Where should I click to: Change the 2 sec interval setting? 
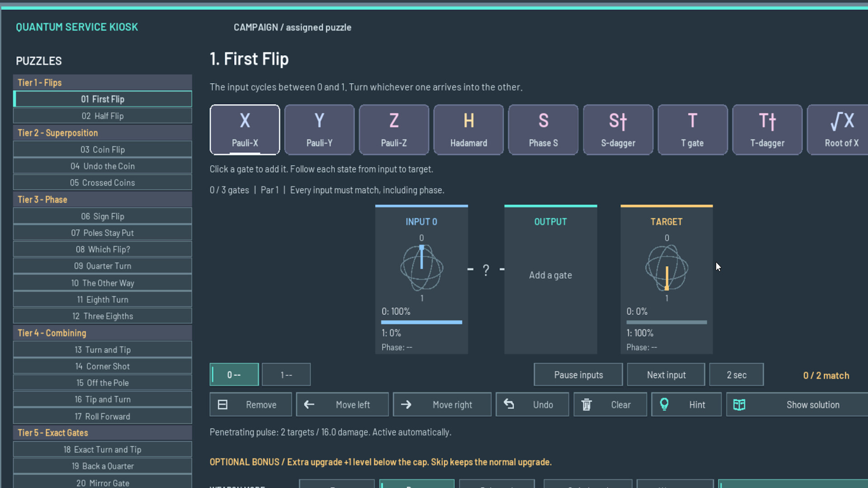click(x=736, y=375)
